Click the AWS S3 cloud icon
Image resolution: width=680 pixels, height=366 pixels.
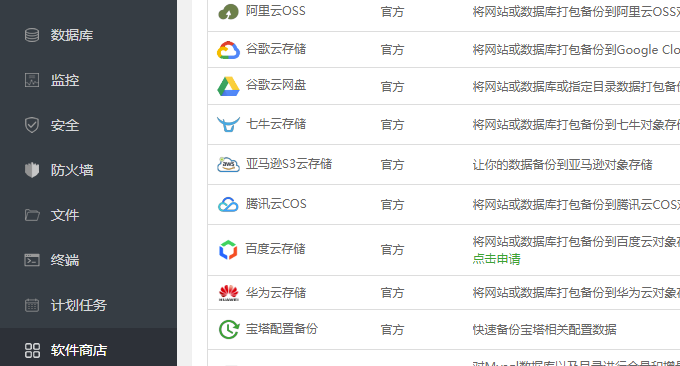pos(228,164)
